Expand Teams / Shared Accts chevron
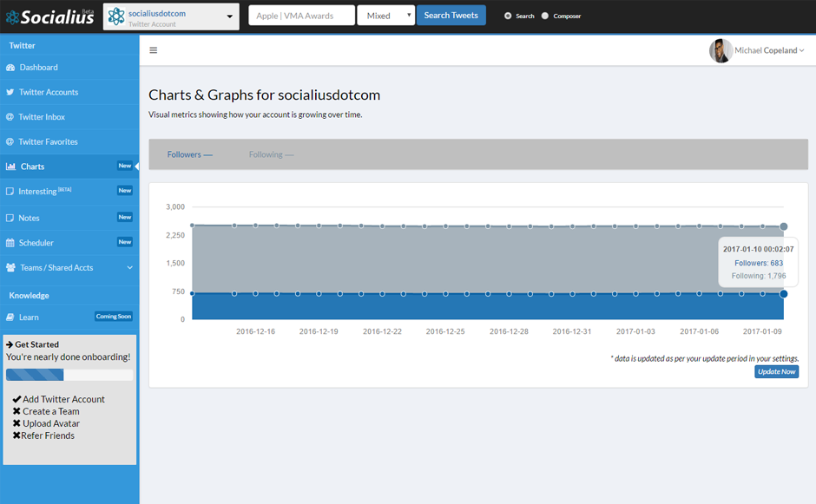Viewport: 816px width, 504px height. coord(129,268)
